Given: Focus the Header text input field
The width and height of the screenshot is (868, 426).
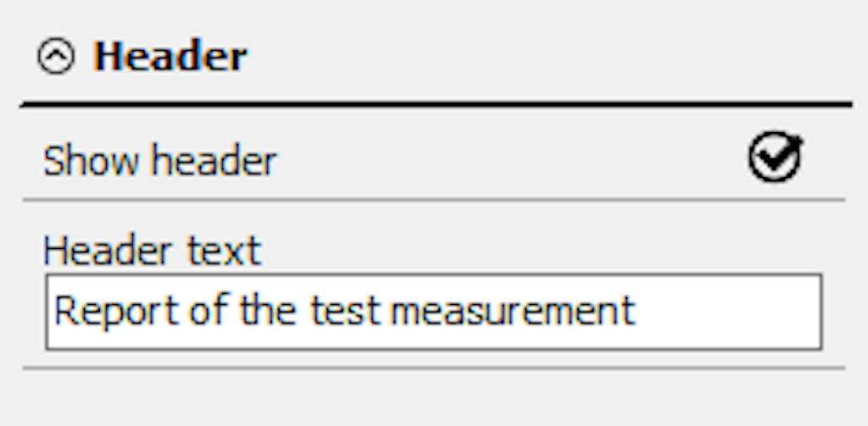Looking at the screenshot, I should 434,312.
